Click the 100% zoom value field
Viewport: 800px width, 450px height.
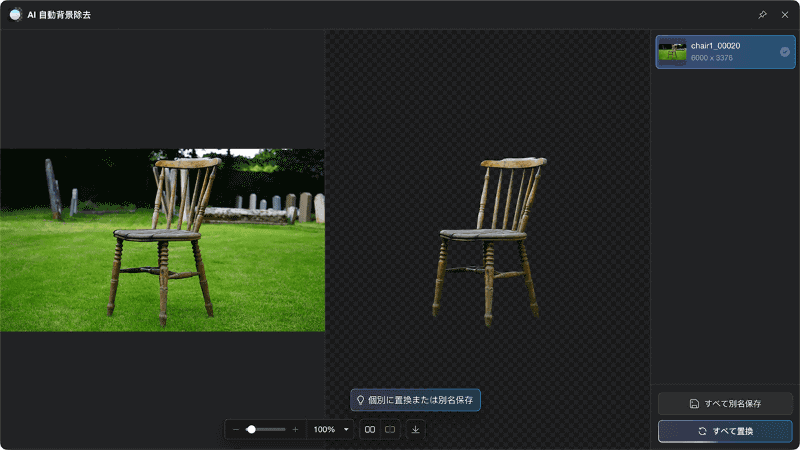[324, 430]
